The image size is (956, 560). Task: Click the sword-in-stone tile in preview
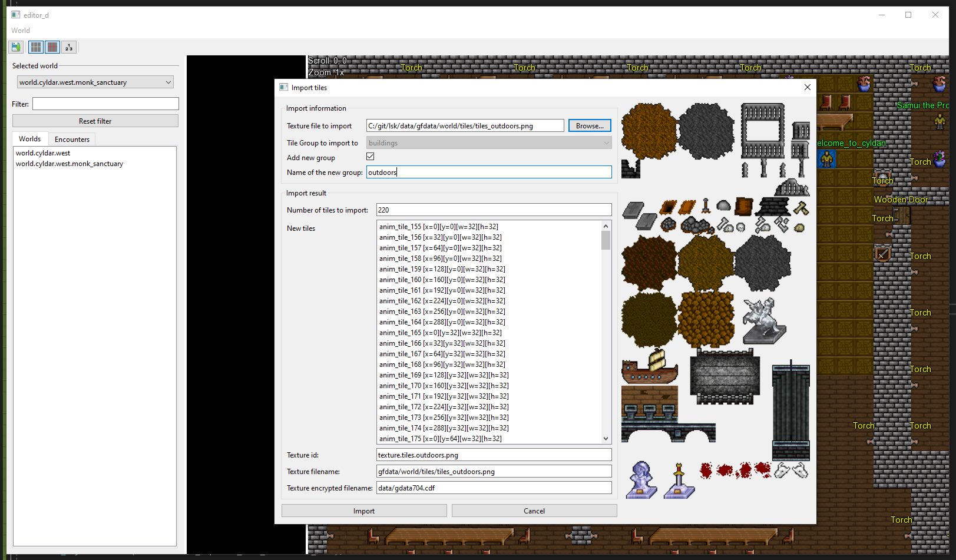[x=679, y=481]
